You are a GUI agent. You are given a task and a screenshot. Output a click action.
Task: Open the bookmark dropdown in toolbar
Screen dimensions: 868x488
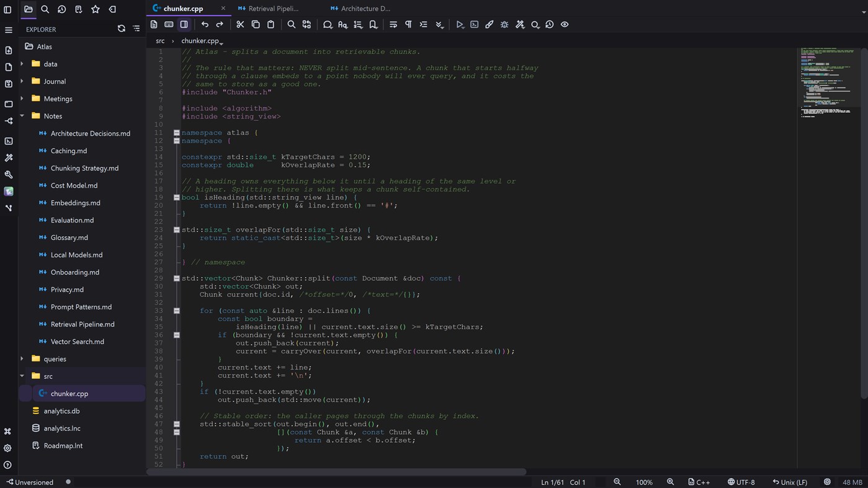click(374, 25)
